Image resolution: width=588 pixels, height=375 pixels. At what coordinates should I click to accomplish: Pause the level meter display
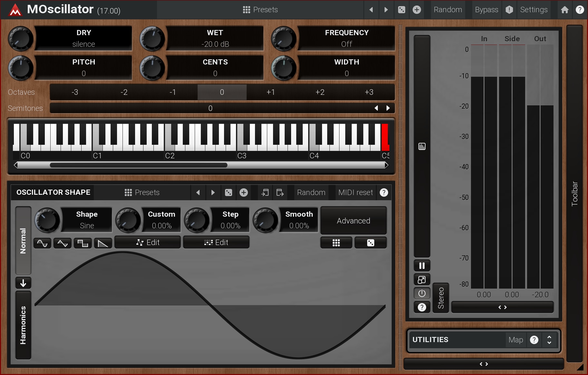pyautogui.click(x=422, y=266)
